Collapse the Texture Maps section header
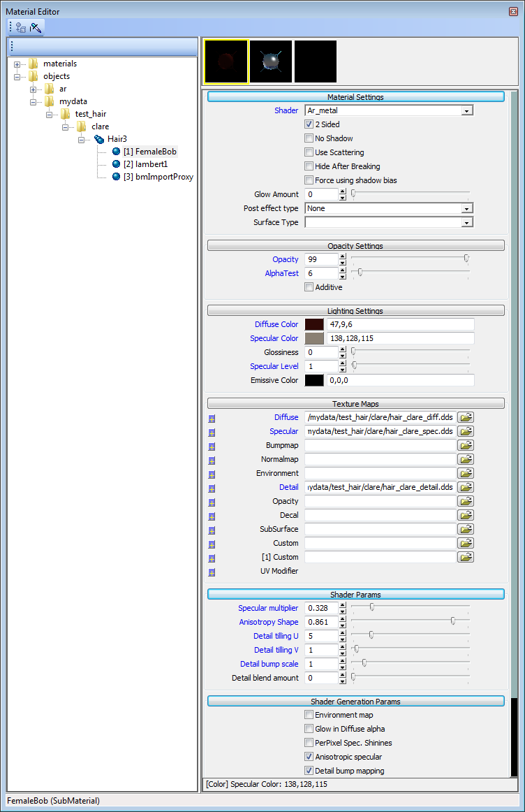 pos(356,403)
